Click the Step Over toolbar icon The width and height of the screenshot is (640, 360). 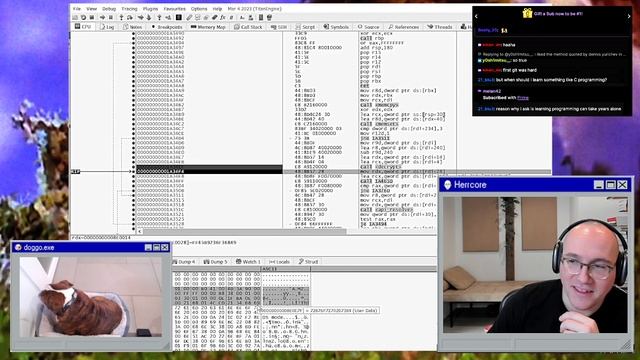[x=130, y=18]
